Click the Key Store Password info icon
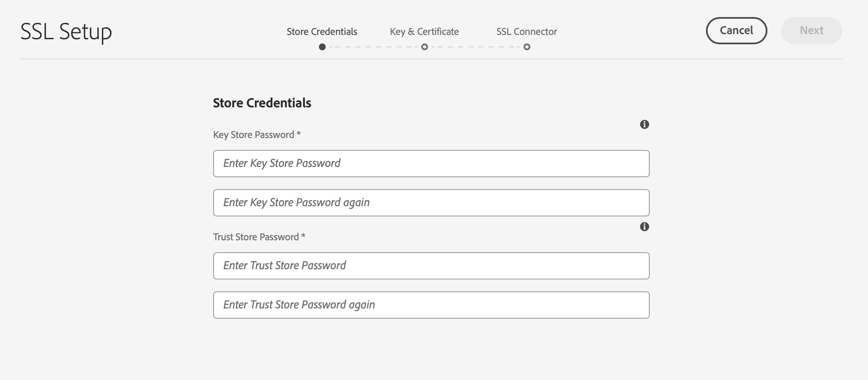The width and height of the screenshot is (868, 380). (644, 124)
